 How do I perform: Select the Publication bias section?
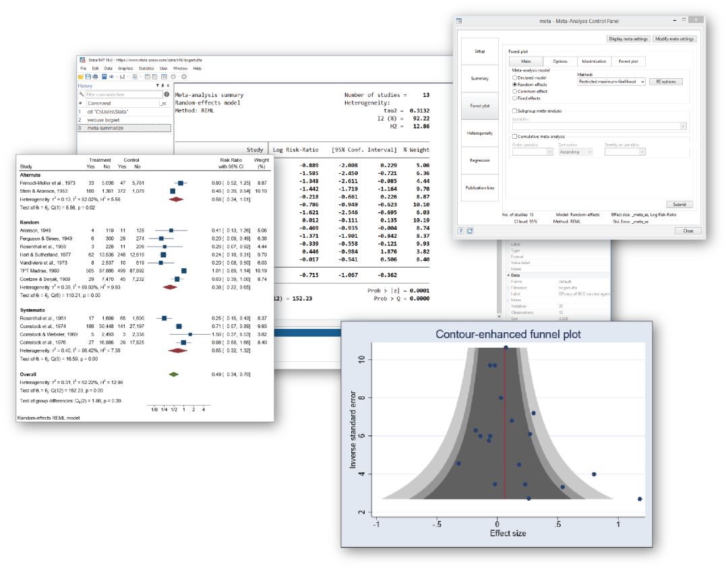(480, 187)
